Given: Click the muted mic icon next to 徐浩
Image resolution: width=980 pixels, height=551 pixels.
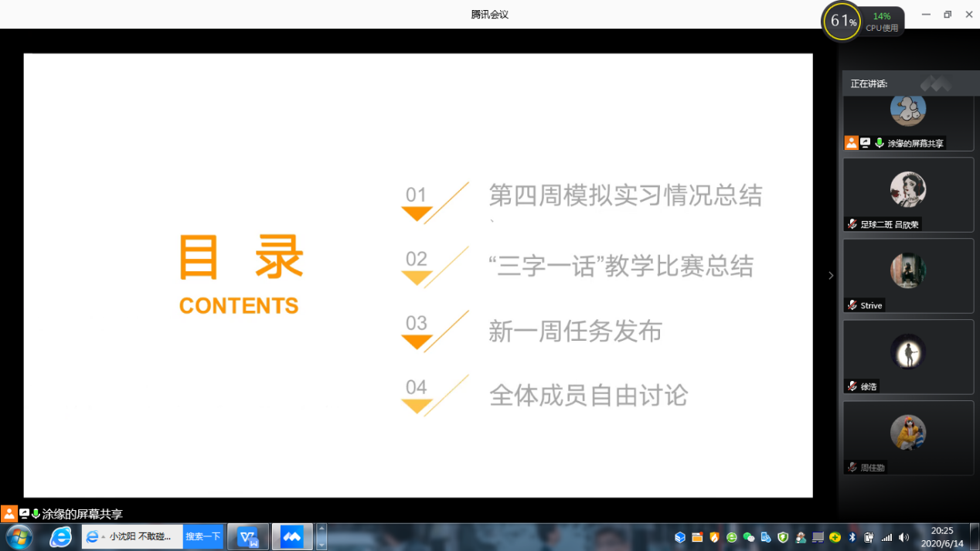Looking at the screenshot, I should pyautogui.click(x=852, y=386).
